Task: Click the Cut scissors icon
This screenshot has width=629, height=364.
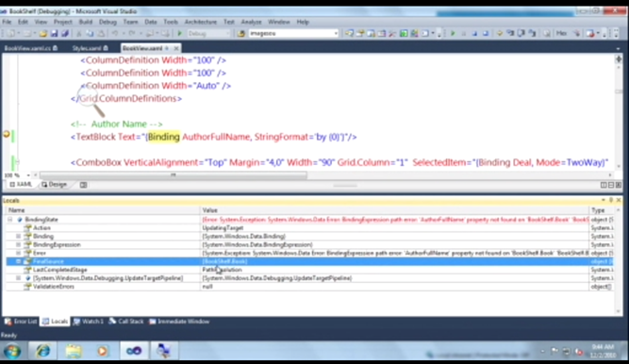Action: click(79, 34)
